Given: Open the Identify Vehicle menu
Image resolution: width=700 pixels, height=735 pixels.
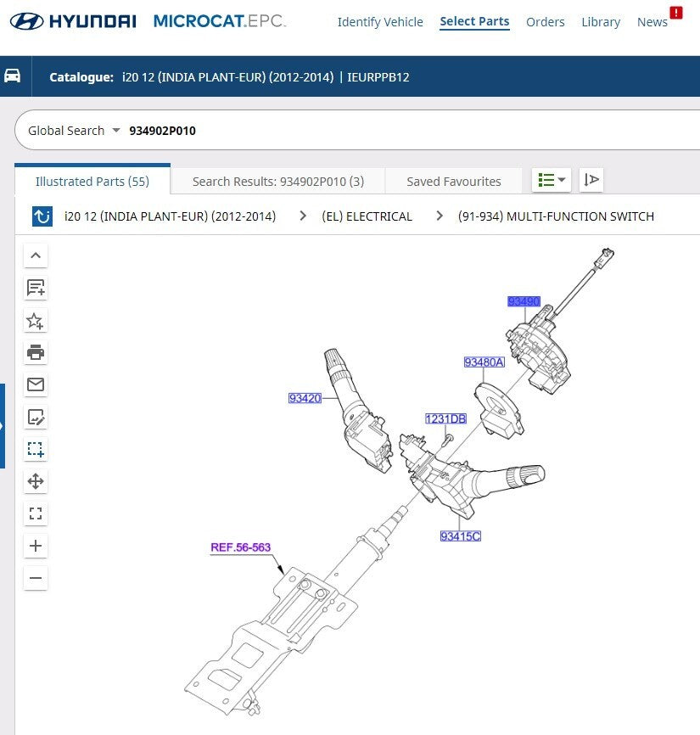Looking at the screenshot, I should 380,22.
